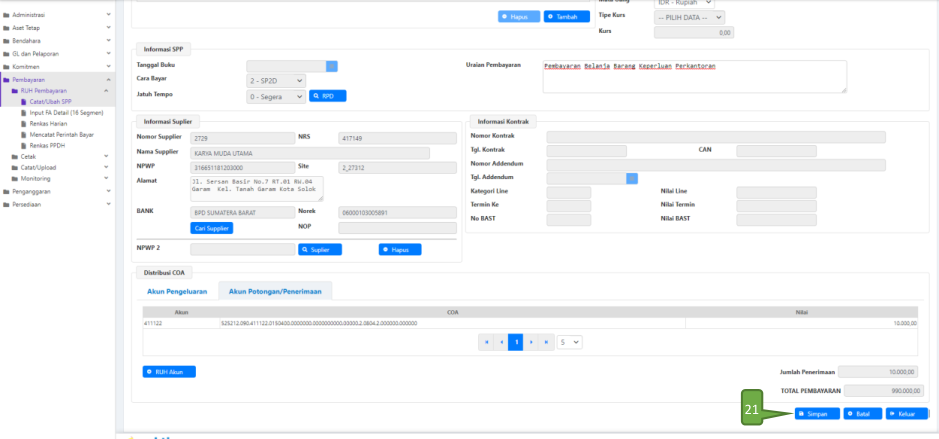Collapse the Pembayaran menu section
Viewport: 939px width, 439px height.
[108, 79]
